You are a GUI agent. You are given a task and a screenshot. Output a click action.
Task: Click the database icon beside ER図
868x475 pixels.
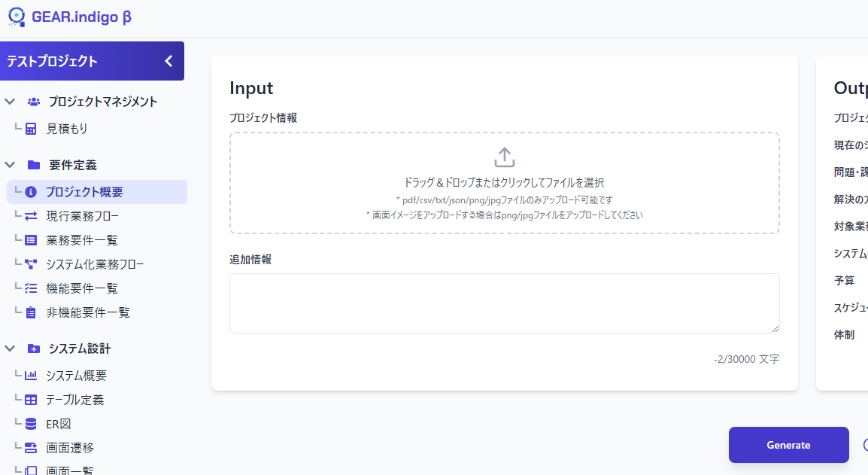[x=31, y=424]
